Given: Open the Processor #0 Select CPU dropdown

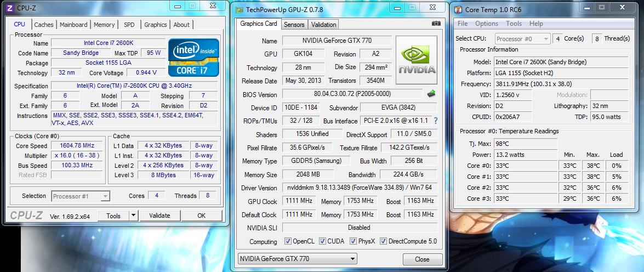Looking at the screenshot, I should [x=522, y=39].
